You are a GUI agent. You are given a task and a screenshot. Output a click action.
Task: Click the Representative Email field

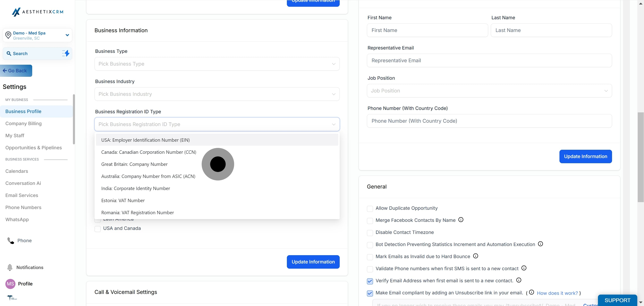[489, 60]
